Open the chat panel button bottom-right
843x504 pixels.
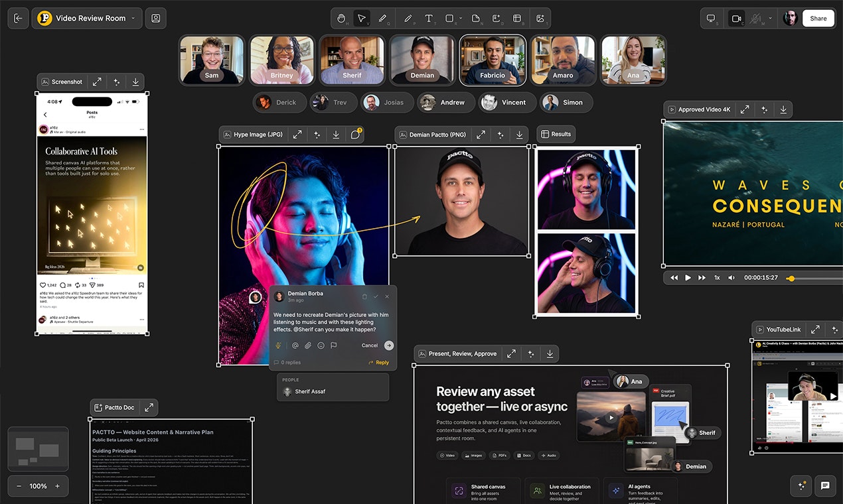pos(825,485)
